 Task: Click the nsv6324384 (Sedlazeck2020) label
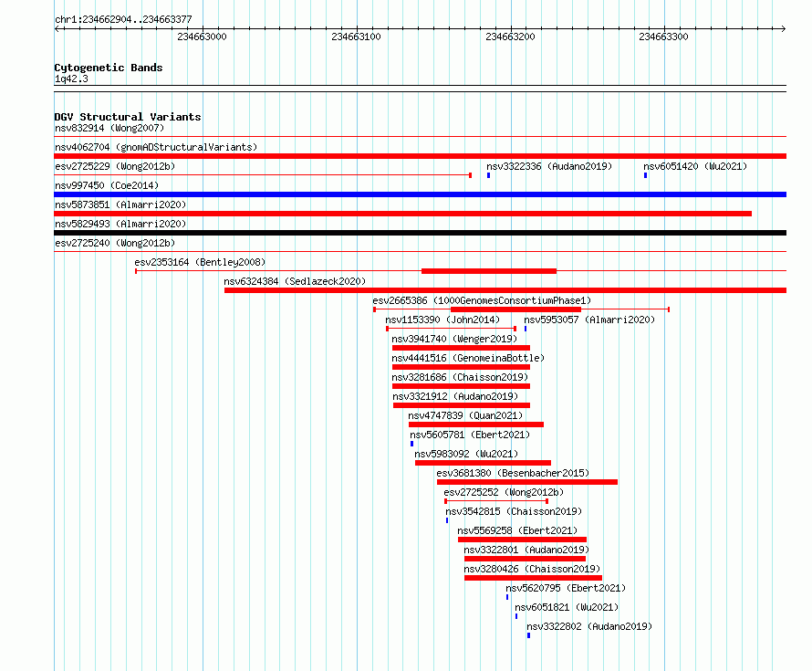click(295, 281)
